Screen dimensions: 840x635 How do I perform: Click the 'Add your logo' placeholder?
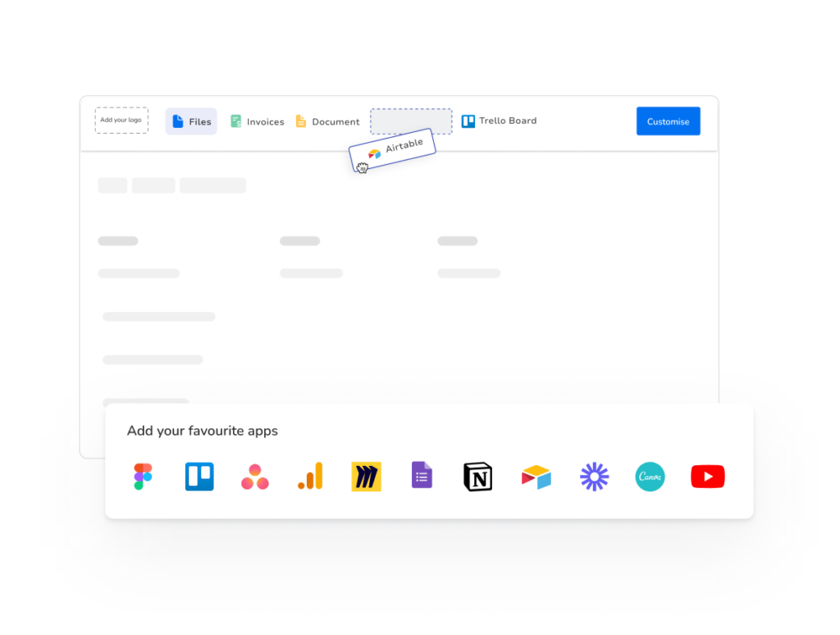pos(121,121)
